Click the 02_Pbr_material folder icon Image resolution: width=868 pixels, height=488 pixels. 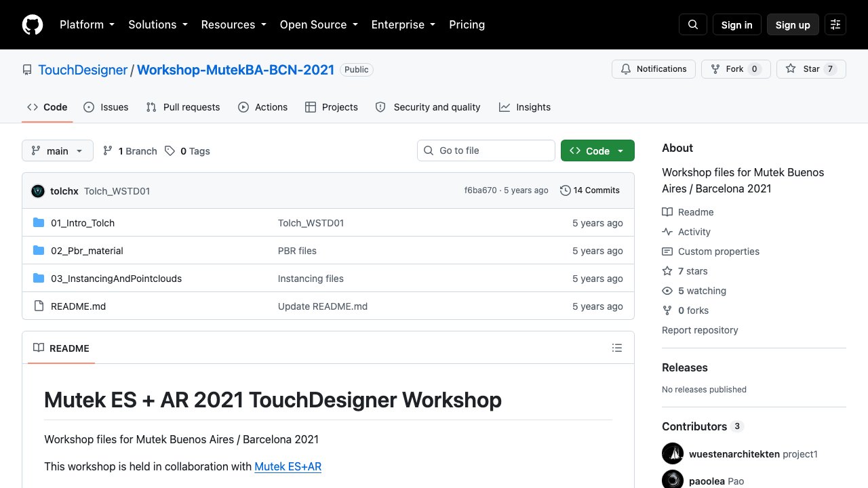(x=39, y=250)
